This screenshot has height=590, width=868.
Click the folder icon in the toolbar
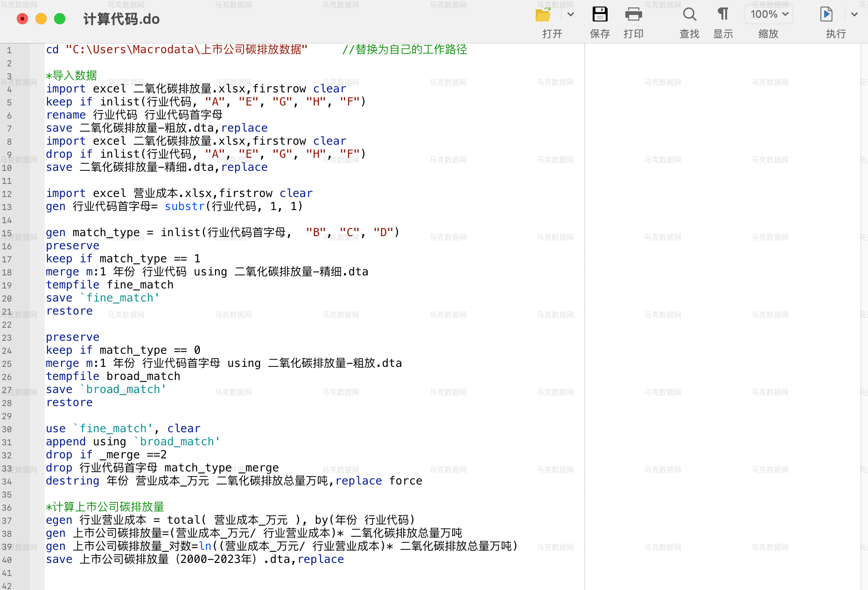pos(542,15)
